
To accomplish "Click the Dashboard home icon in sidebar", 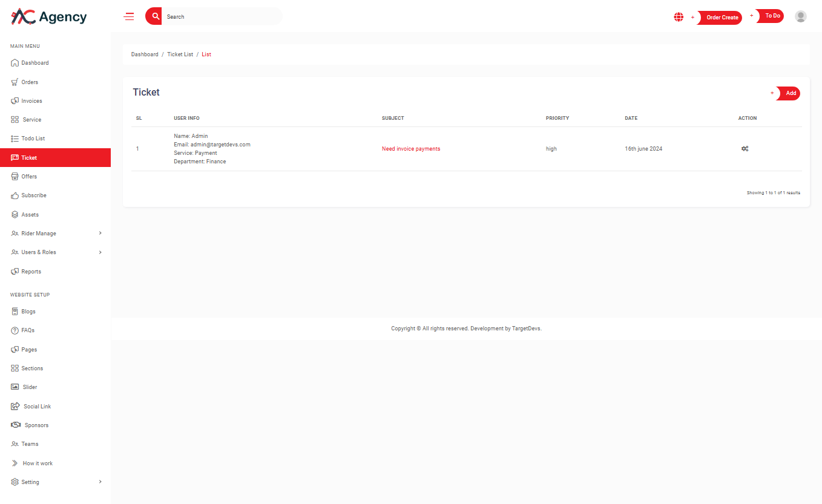I will [15, 63].
